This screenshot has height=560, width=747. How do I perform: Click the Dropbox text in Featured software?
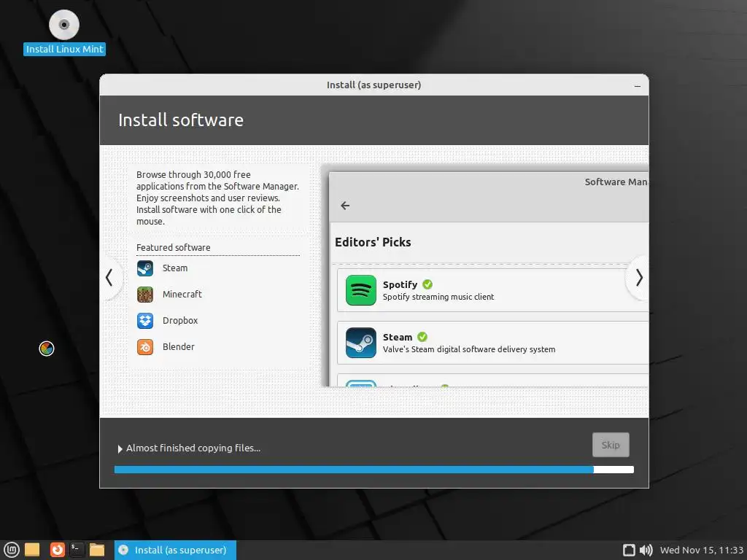click(x=180, y=321)
